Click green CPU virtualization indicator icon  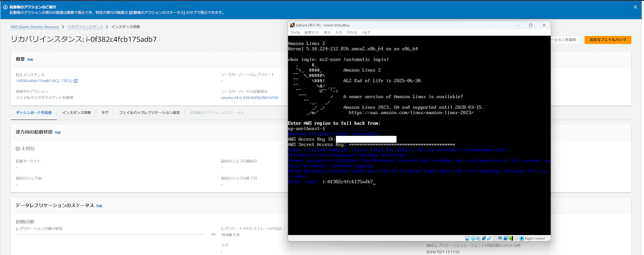point(511,238)
